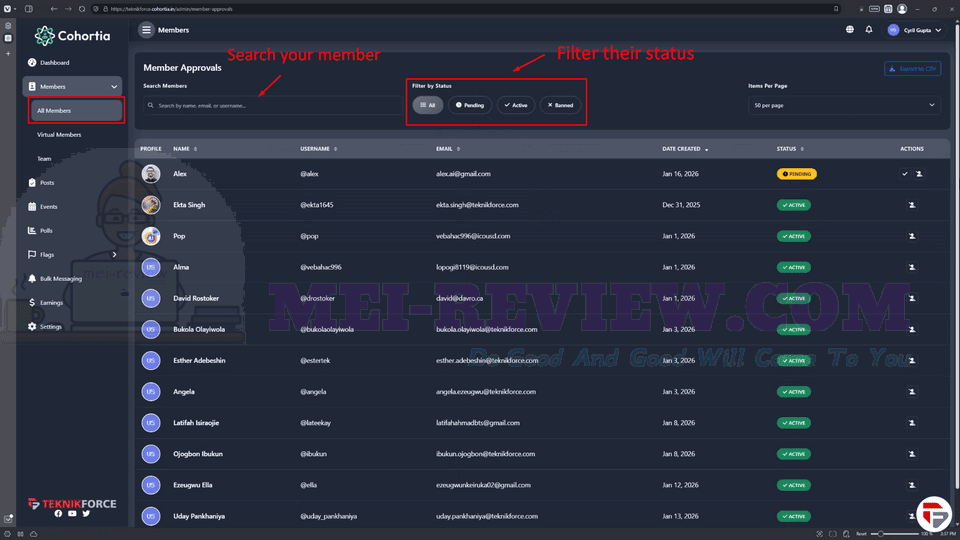Go to Virtual Members in the sidebar

click(x=59, y=135)
